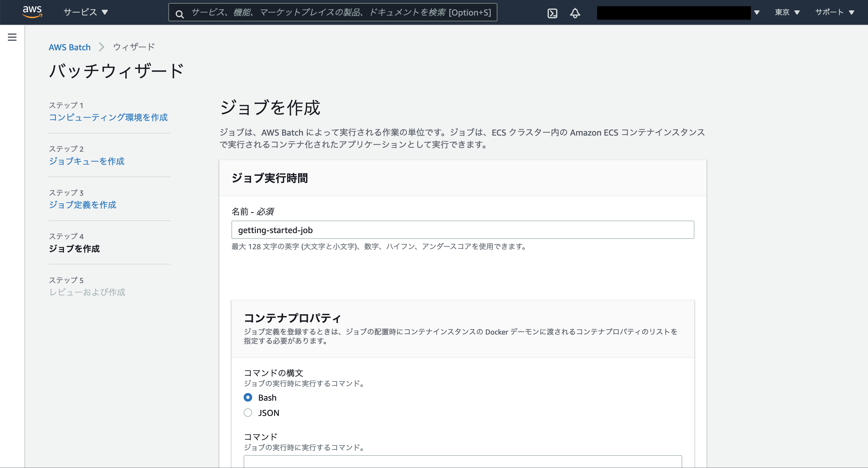Click the コンテナプロパティ section heading
The width and height of the screenshot is (868, 468).
(292, 318)
